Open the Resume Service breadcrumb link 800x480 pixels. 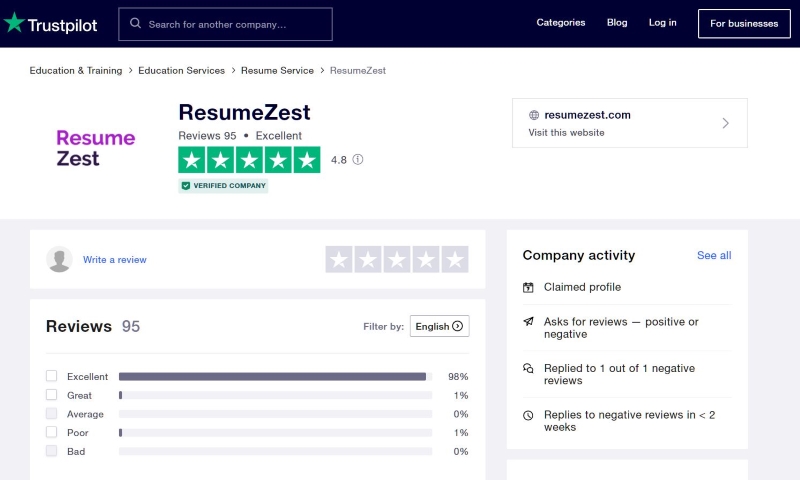click(278, 70)
